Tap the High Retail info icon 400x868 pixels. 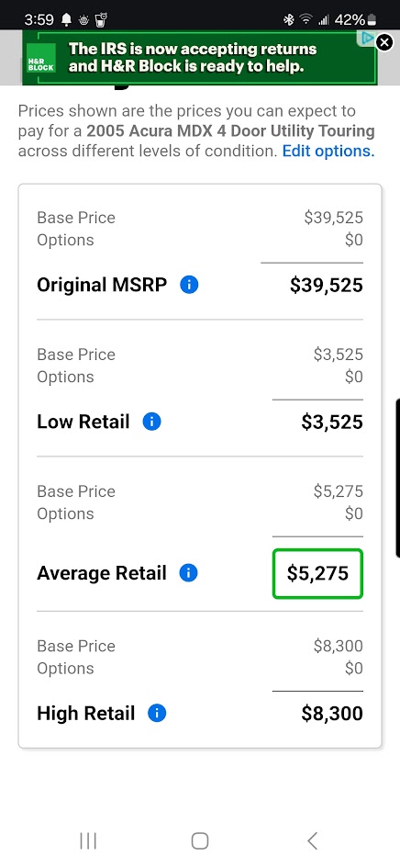coord(157,713)
